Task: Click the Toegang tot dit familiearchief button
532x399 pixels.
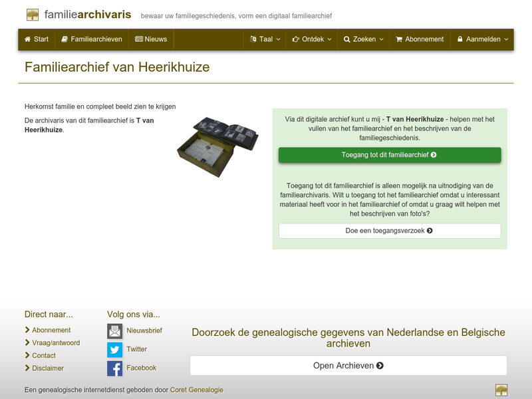Action: [388, 154]
